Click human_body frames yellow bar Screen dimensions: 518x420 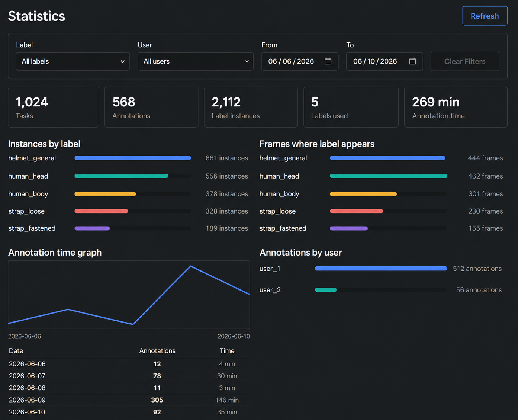tap(363, 194)
